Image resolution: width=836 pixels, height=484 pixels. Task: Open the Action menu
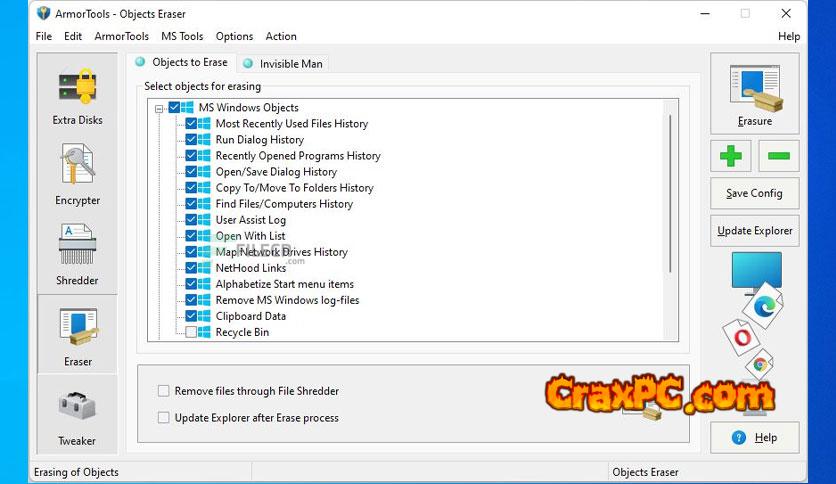281,36
